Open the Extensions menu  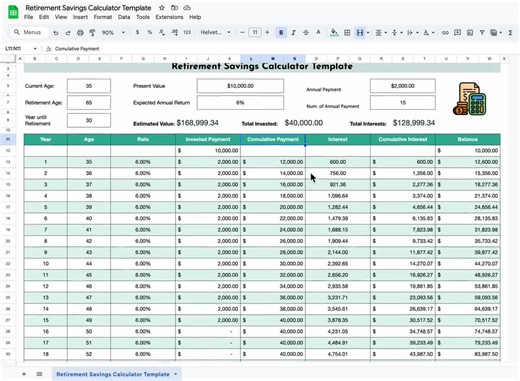point(169,17)
